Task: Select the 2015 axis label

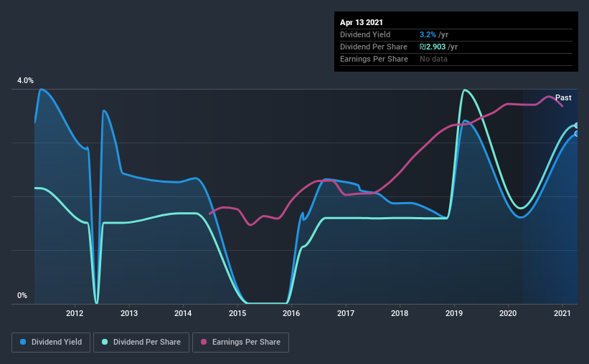Action: [x=237, y=313]
